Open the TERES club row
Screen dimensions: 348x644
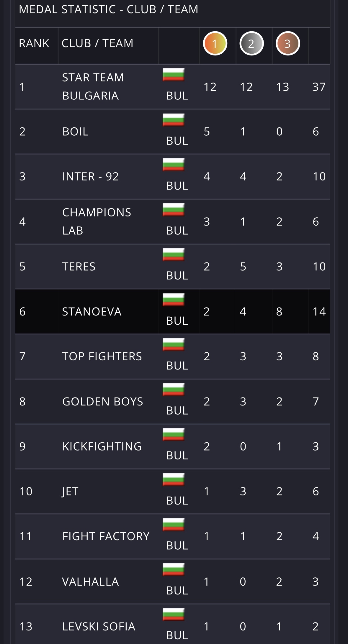[x=79, y=267]
